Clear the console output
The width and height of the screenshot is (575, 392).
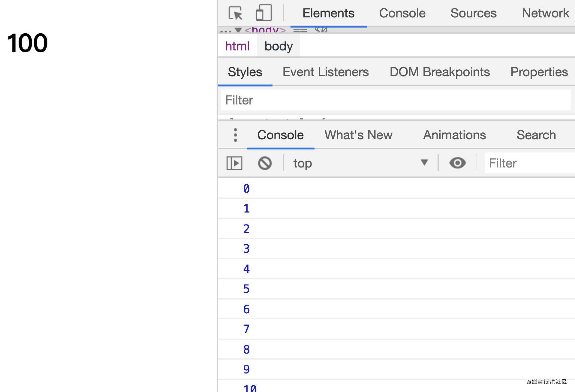point(265,163)
